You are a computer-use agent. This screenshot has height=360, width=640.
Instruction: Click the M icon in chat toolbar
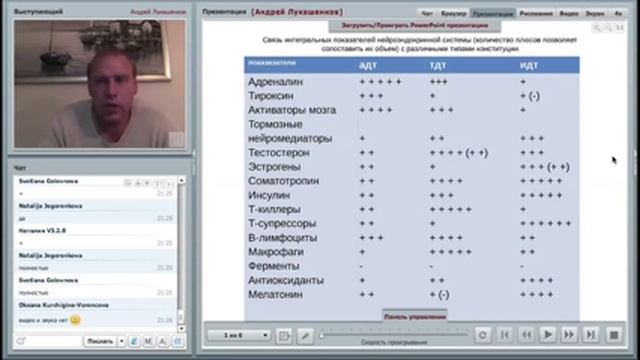pyautogui.click(x=149, y=341)
